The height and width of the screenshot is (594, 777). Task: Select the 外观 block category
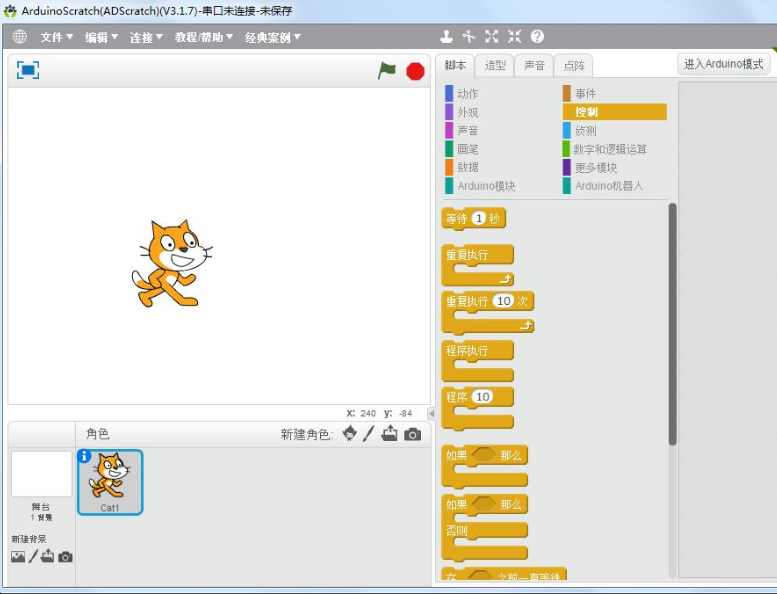click(462, 112)
